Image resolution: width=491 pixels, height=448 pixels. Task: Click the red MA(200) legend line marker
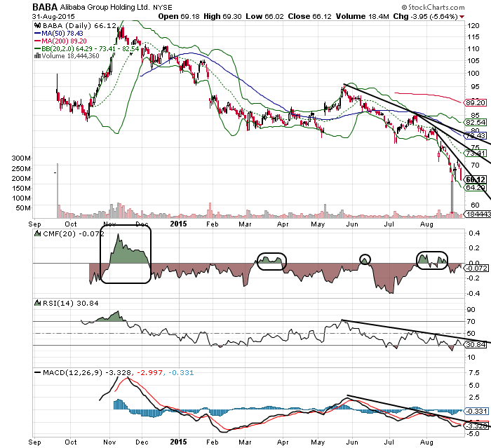(x=37, y=41)
